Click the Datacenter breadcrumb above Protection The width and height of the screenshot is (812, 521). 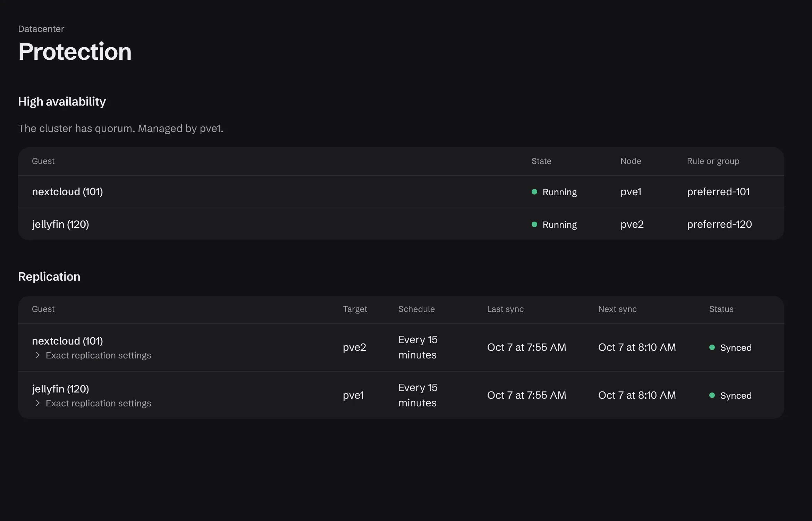(41, 29)
